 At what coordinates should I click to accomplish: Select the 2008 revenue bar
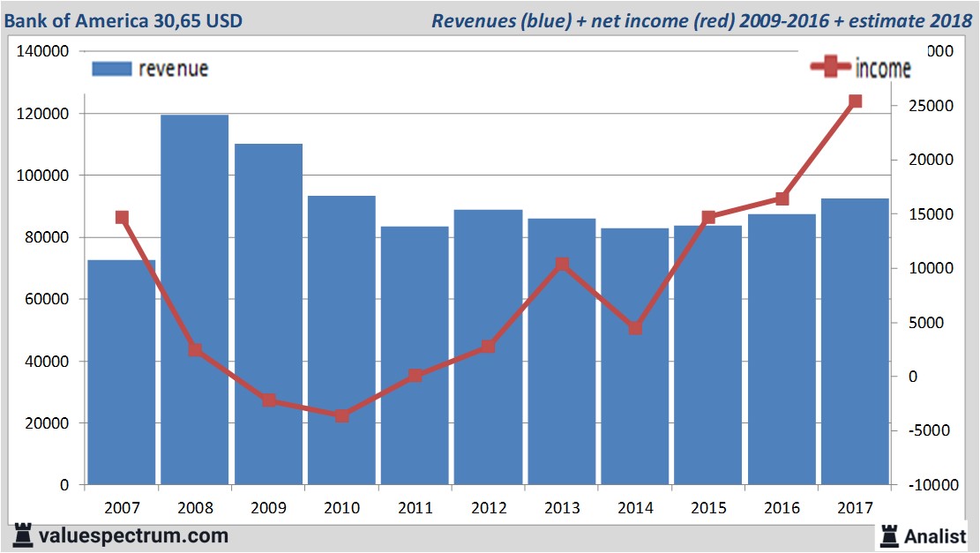pos(195,300)
